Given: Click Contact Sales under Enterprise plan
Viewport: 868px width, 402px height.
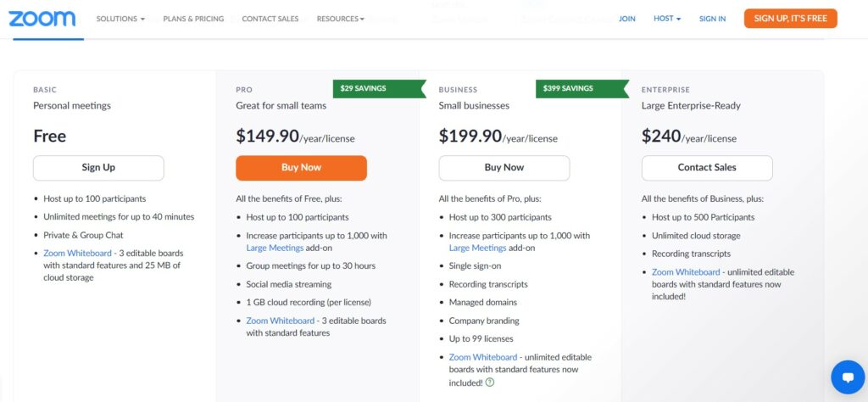Looking at the screenshot, I should click(x=707, y=168).
